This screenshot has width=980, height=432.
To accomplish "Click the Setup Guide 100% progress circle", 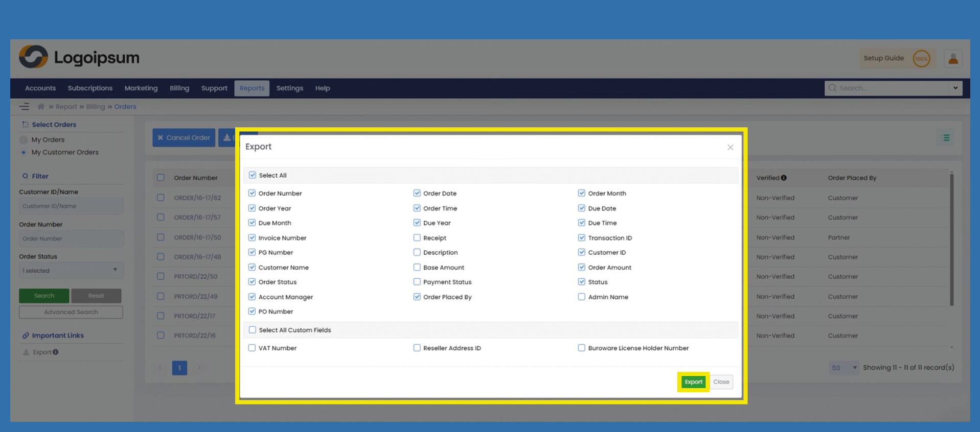I will (x=921, y=59).
